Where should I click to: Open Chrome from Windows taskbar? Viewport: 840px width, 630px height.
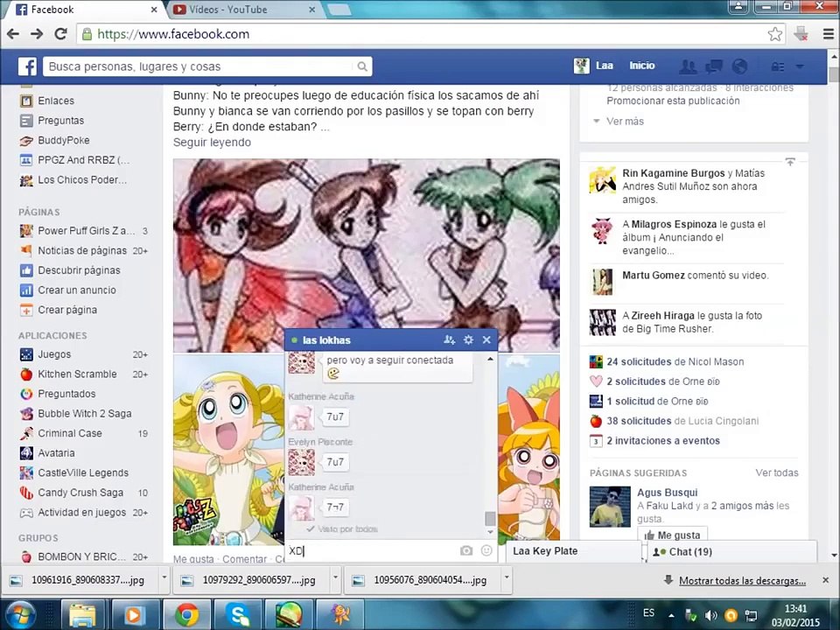(x=187, y=614)
